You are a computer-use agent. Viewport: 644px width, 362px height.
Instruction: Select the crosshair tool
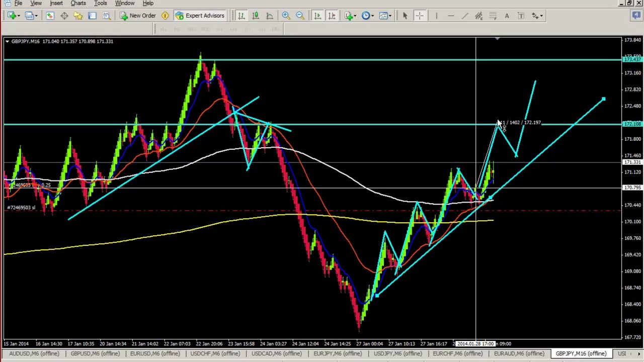419,16
